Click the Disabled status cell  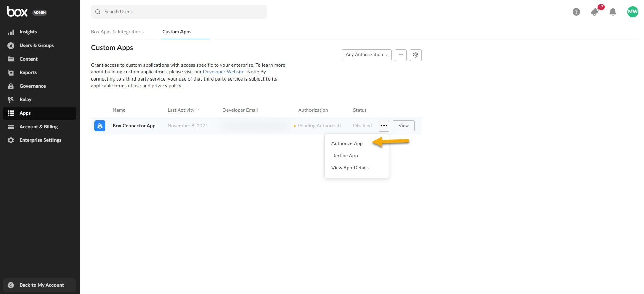click(x=362, y=126)
